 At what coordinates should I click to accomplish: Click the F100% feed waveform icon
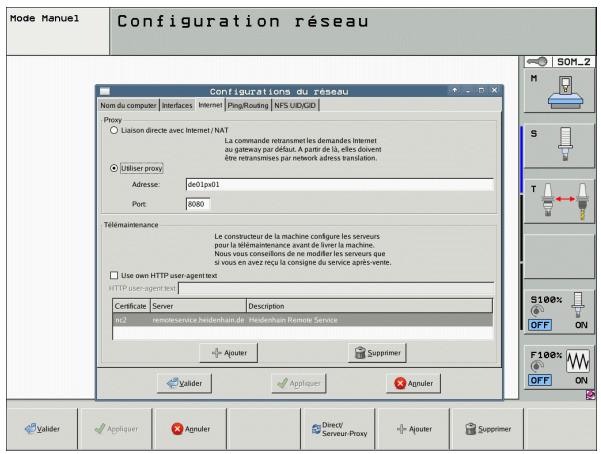(x=578, y=360)
